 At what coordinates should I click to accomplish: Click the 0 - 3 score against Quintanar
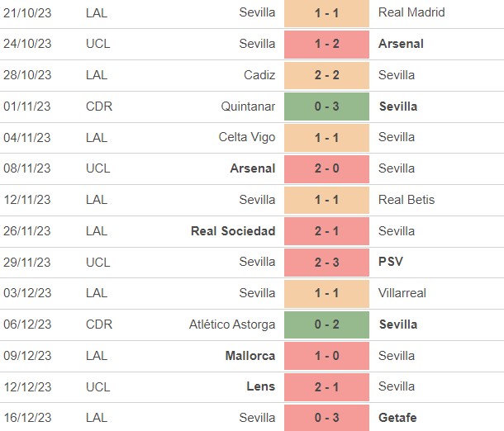click(326, 107)
